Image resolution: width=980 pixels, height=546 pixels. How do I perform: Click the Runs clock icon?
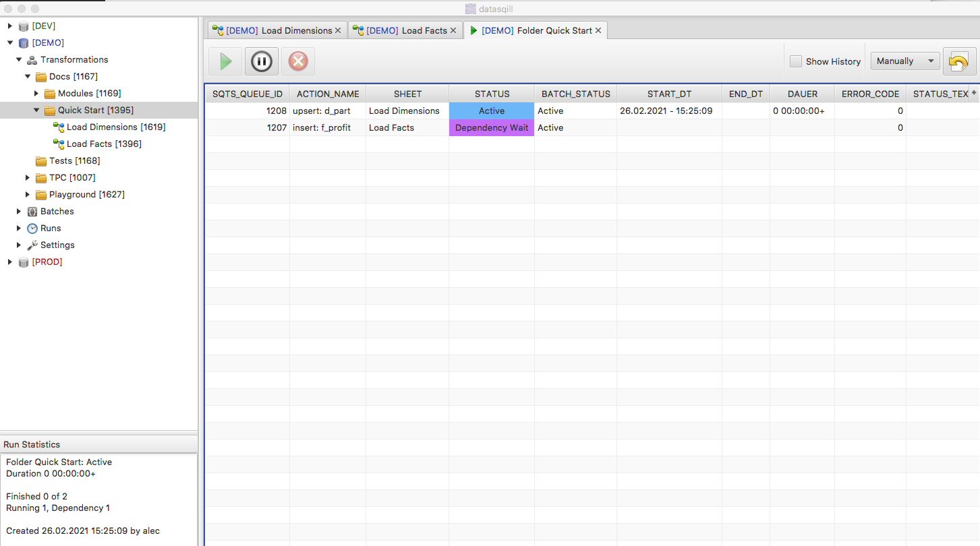pyautogui.click(x=32, y=229)
